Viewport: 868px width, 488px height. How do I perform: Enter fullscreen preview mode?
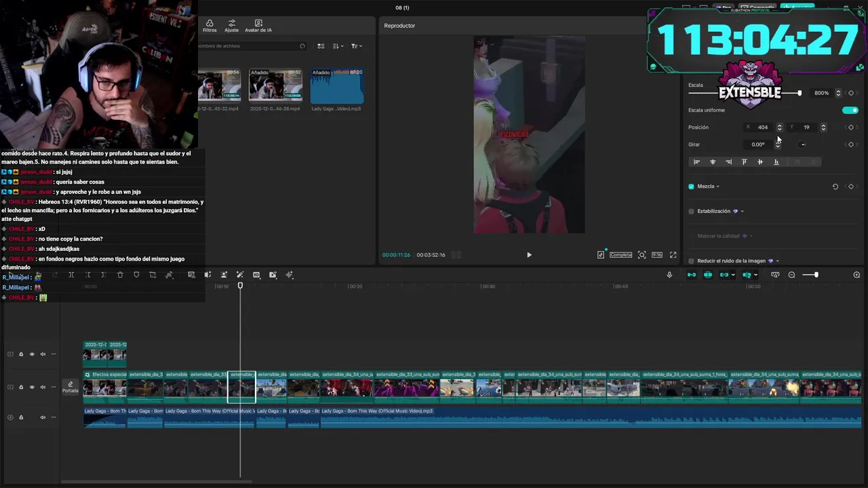(x=673, y=255)
